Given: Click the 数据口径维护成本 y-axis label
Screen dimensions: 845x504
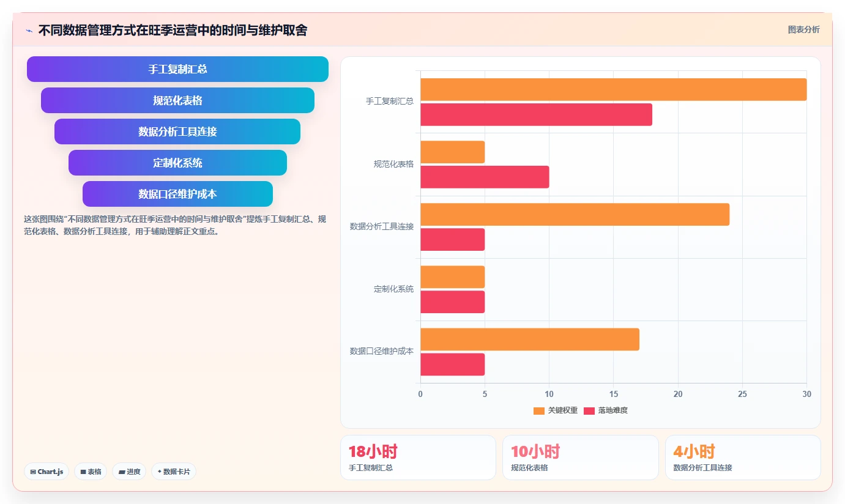Looking at the screenshot, I should pos(382,351).
